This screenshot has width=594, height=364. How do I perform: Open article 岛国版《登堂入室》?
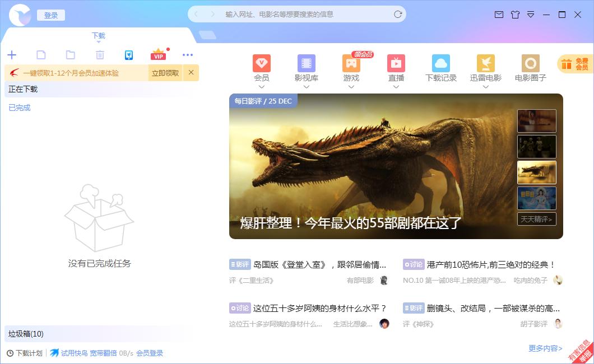point(320,264)
